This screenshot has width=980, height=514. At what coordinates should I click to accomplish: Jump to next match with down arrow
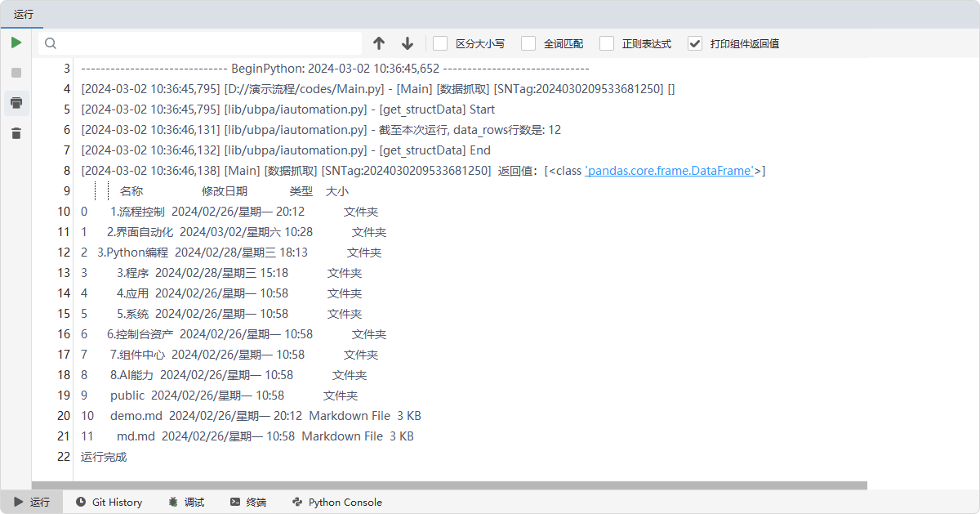[x=408, y=43]
